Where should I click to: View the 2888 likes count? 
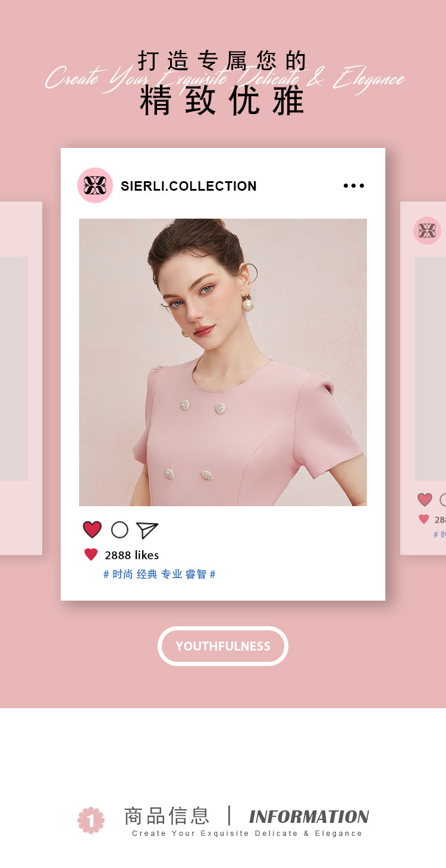tap(131, 555)
